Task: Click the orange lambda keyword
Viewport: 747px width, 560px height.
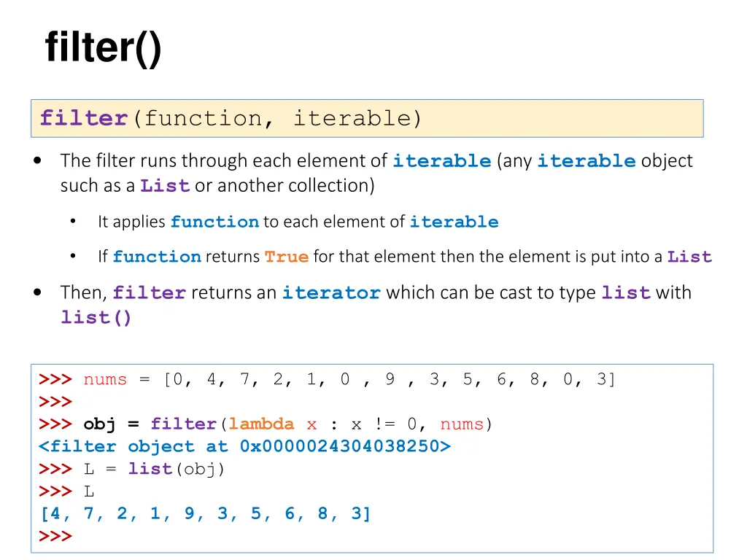Action: [x=262, y=424]
